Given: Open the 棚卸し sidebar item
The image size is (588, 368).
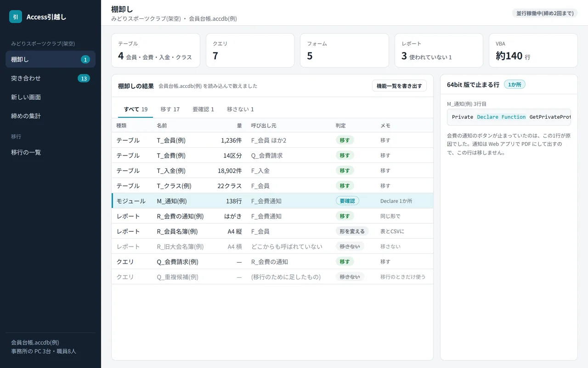Looking at the screenshot, I should [x=51, y=59].
